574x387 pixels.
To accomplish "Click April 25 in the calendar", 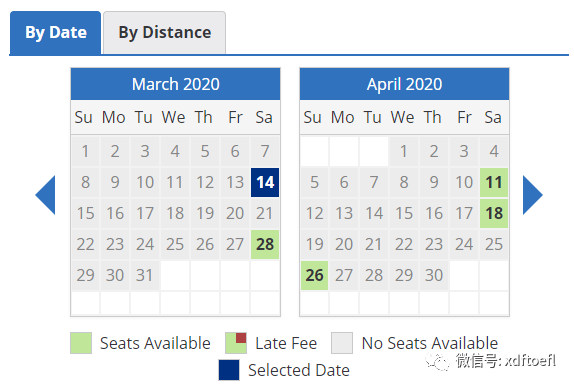I will (x=494, y=244).
